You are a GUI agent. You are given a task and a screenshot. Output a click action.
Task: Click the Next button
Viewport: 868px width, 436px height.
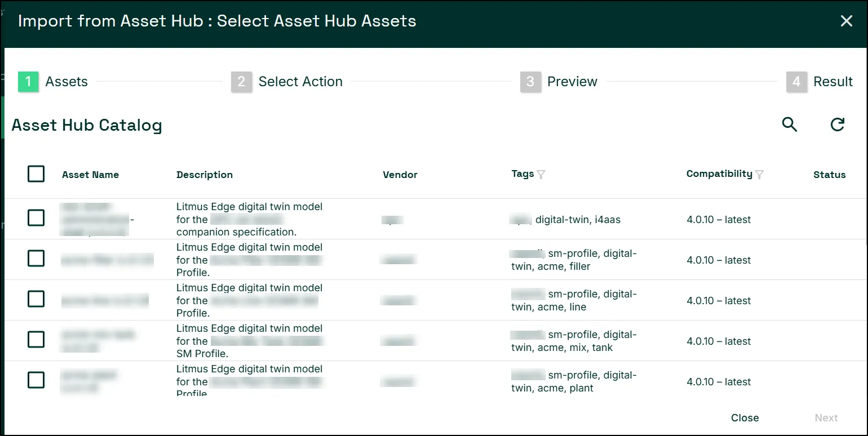[826, 418]
